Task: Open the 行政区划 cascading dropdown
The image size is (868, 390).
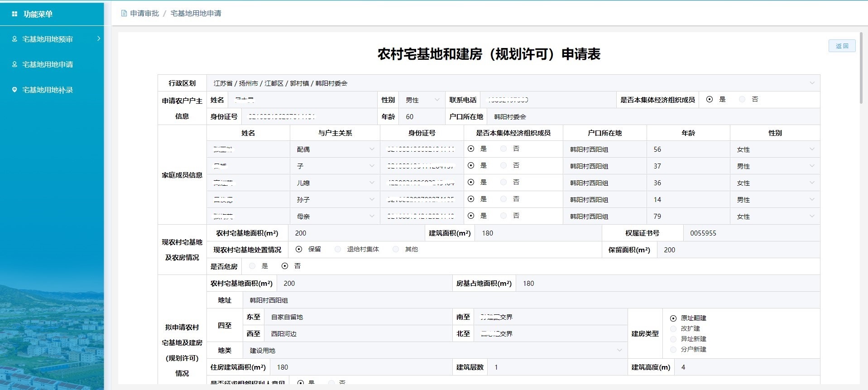Action: coord(811,83)
